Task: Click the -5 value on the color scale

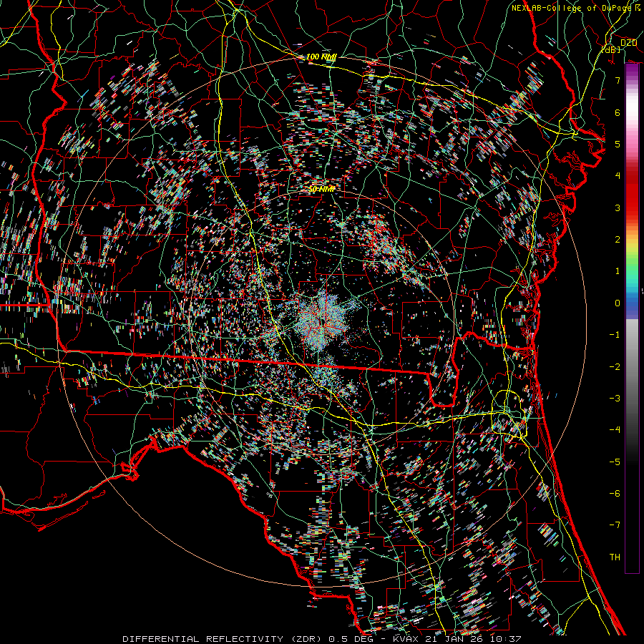Action: 615,462
